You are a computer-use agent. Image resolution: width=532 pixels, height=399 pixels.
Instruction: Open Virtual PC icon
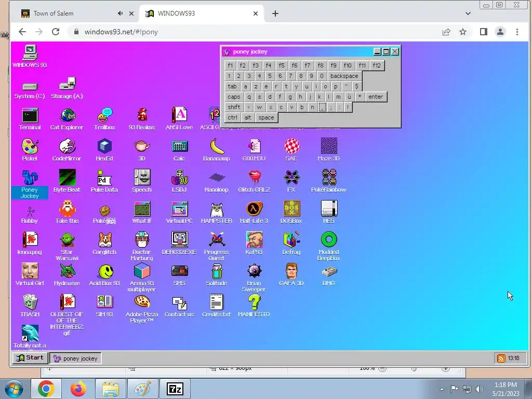click(x=179, y=212)
